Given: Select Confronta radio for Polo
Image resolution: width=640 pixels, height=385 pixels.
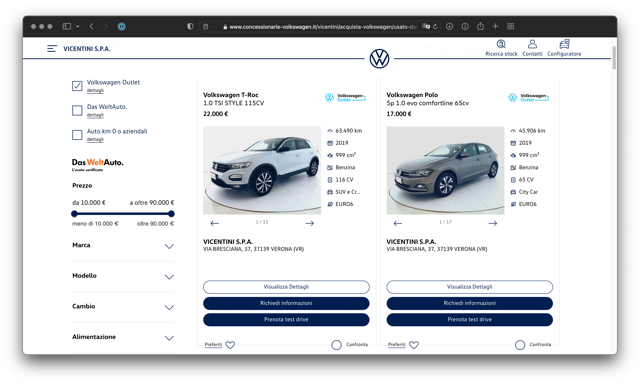Looking at the screenshot, I should pyautogui.click(x=520, y=345).
